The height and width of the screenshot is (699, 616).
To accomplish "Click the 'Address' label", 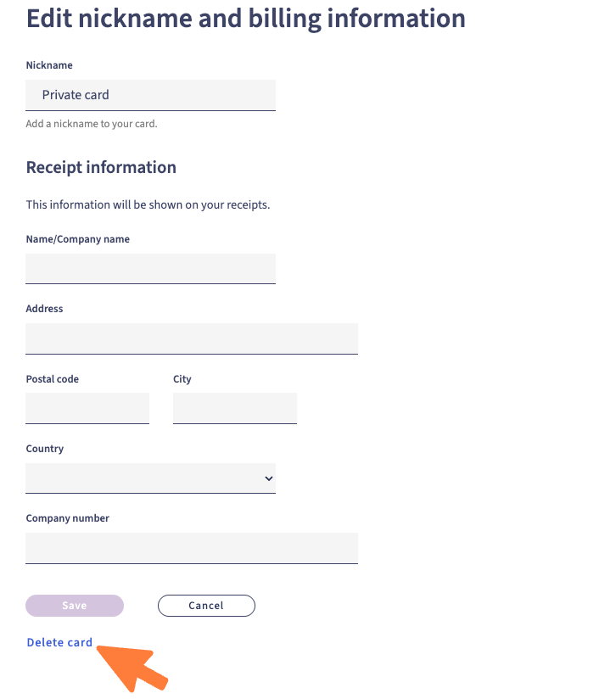I will tap(45, 309).
